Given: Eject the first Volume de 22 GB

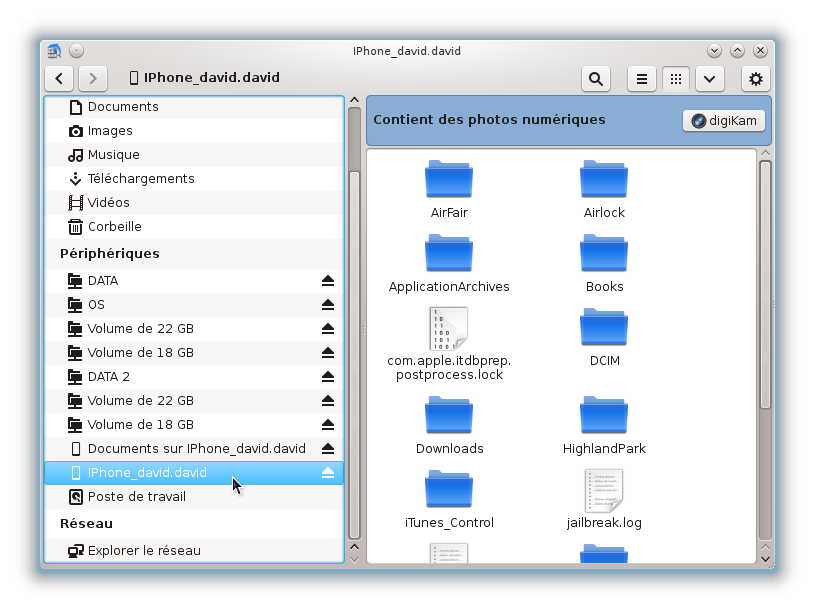Looking at the screenshot, I should [327, 329].
